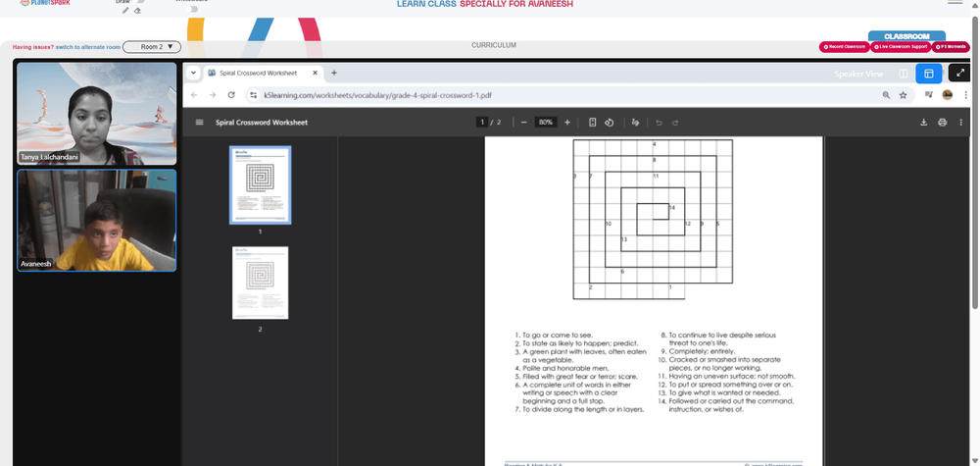
Task: Download the PDF worksheet
Action: pos(924,123)
